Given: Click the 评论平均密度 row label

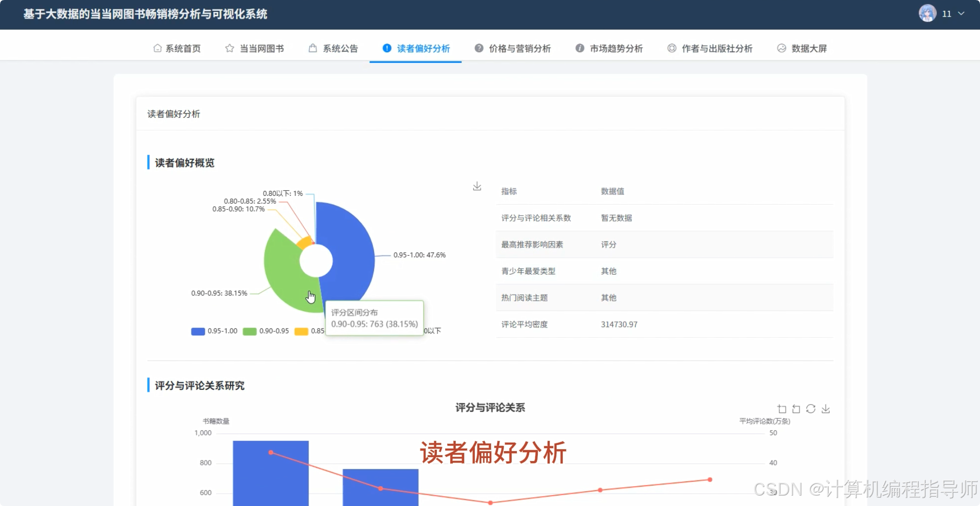Looking at the screenshot, I should coord(524,324).
